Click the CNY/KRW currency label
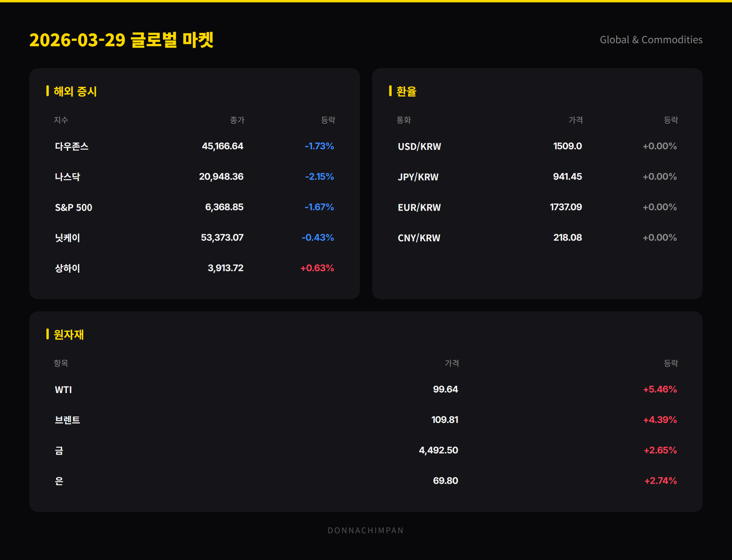Viewport: 732px width, 560px height. point(418,237)
